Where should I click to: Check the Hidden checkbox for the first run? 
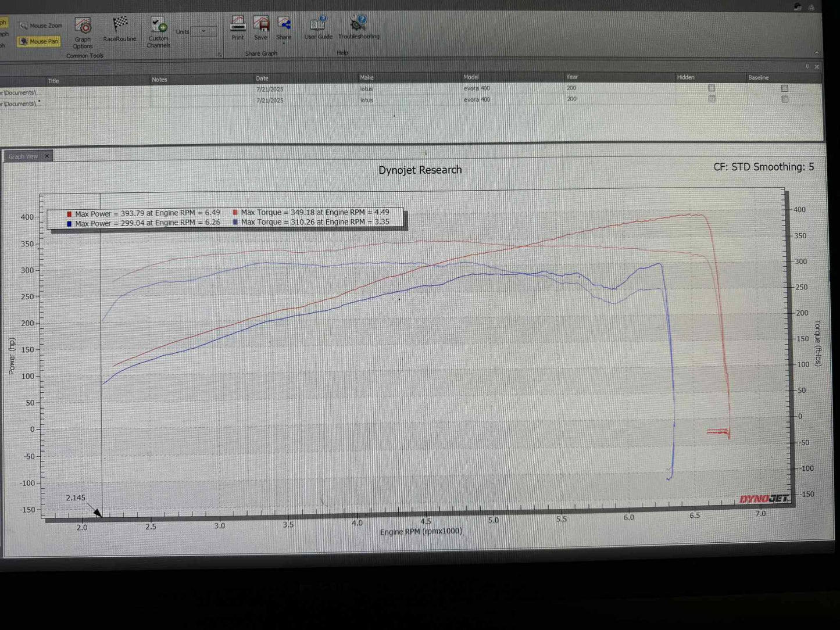click(x=710, y=88)
